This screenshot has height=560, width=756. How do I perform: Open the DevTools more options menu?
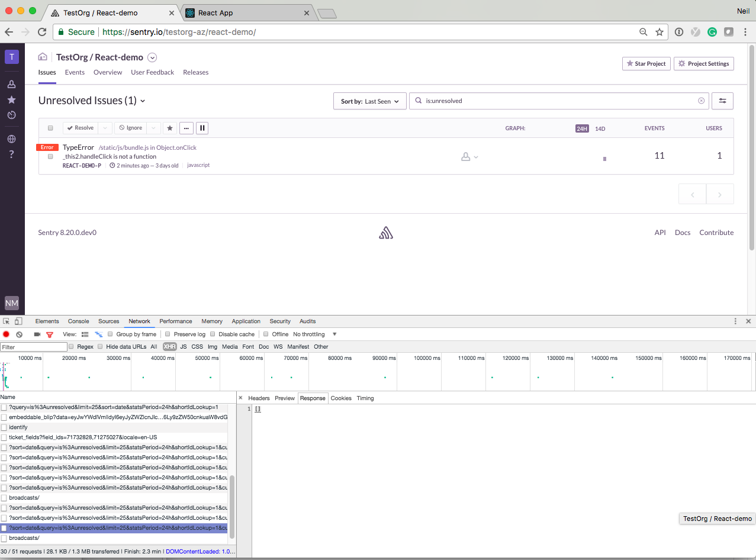735,321
